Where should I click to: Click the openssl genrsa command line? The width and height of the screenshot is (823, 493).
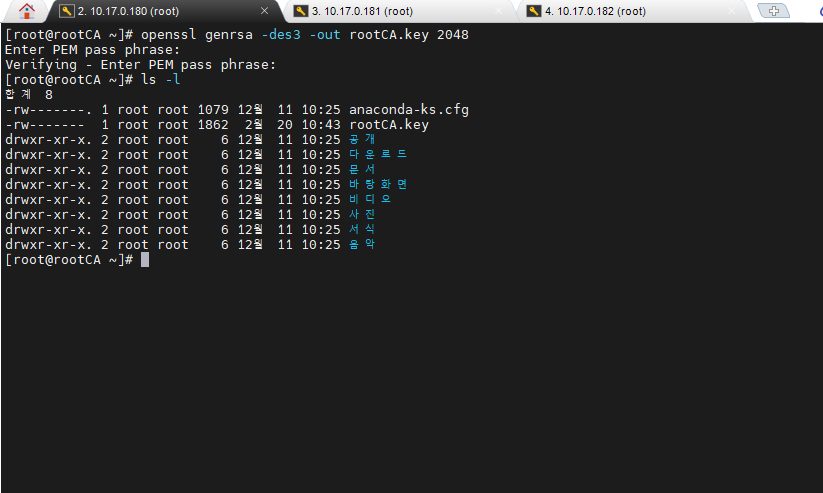(x=304, y=35)
